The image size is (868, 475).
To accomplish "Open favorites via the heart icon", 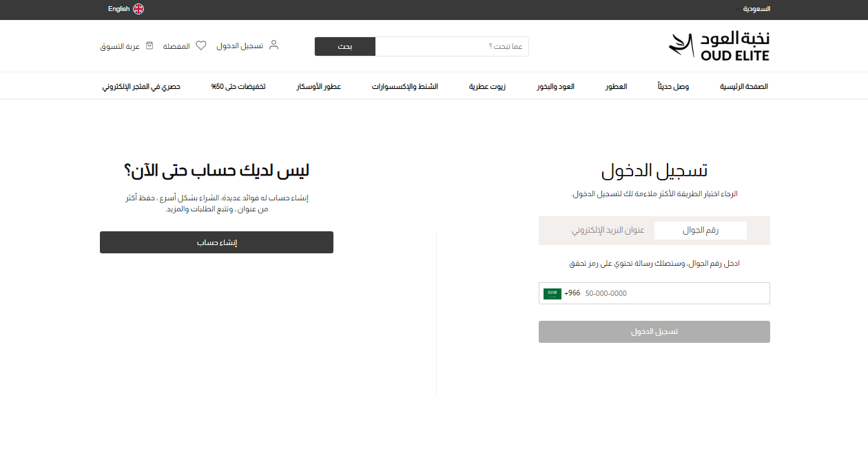I will click(201, 45).
